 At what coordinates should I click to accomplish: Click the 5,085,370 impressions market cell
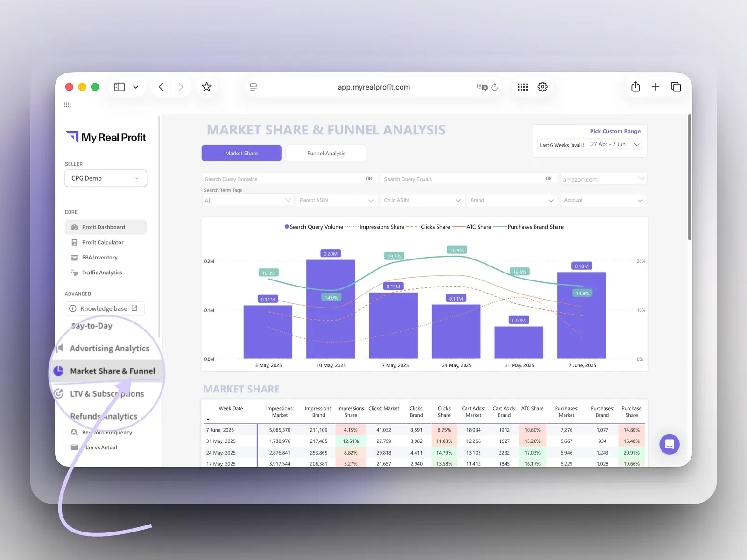pyautogui.click(x=280, y=430)
